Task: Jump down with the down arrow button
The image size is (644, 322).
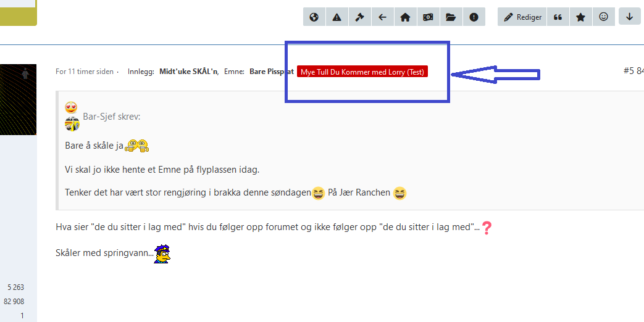Action: 629,17
